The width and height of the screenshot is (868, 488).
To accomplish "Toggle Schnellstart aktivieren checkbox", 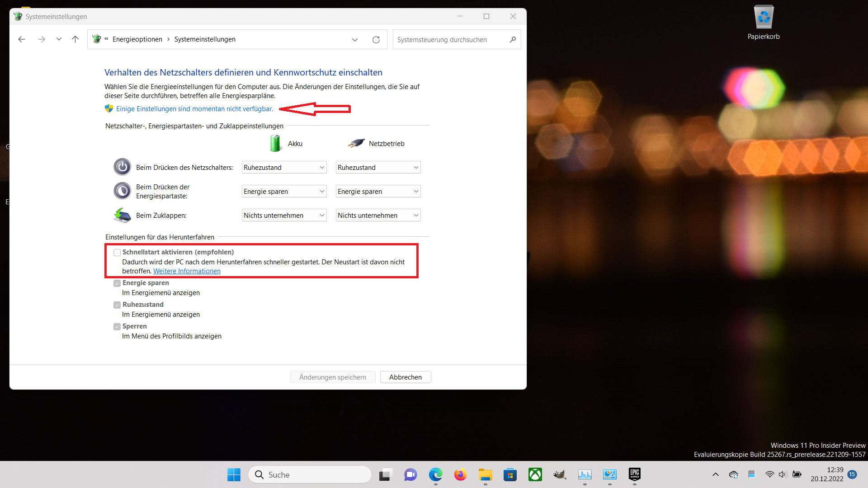I will (117, 253).
